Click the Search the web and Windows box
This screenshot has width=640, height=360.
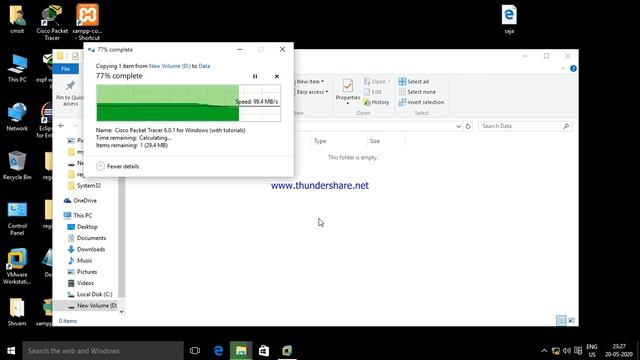click(103, 351)
